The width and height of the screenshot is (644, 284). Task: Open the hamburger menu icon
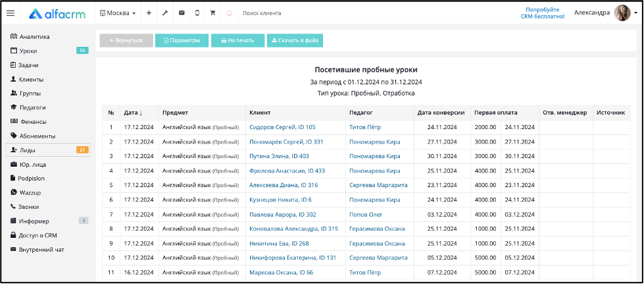tap(11, 13)
